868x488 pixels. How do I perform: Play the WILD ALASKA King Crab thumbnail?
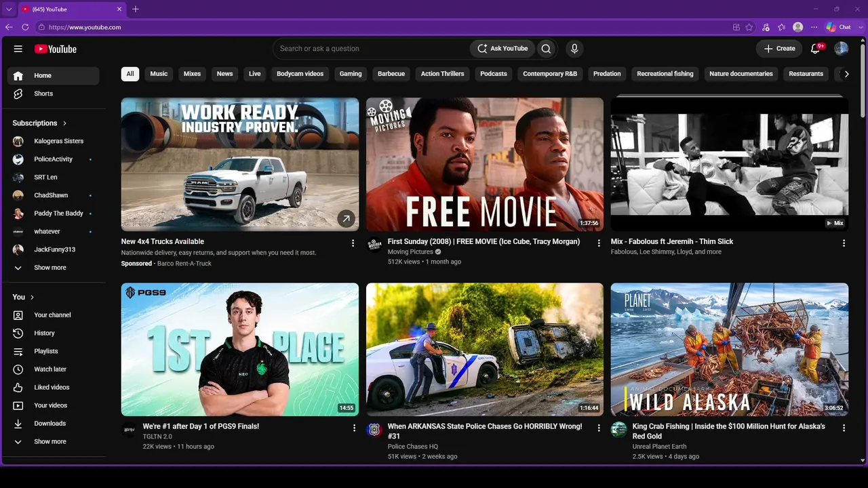point(730,350)
